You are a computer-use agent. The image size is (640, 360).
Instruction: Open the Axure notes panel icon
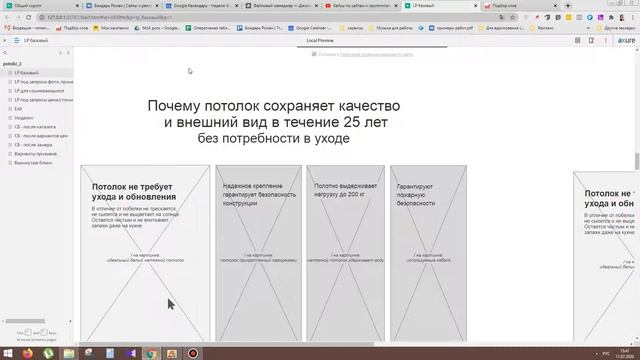click(591, 40)
